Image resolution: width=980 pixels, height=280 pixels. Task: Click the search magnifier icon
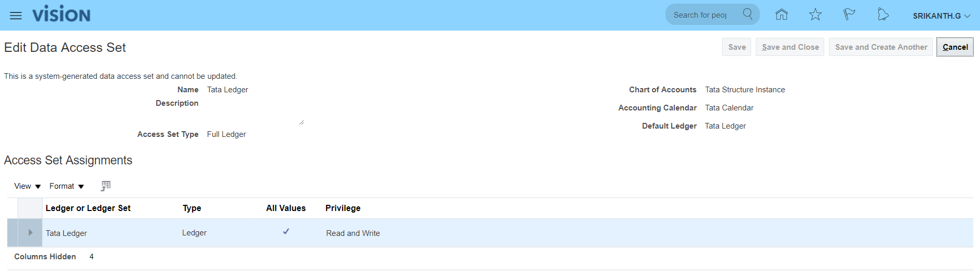747,14
